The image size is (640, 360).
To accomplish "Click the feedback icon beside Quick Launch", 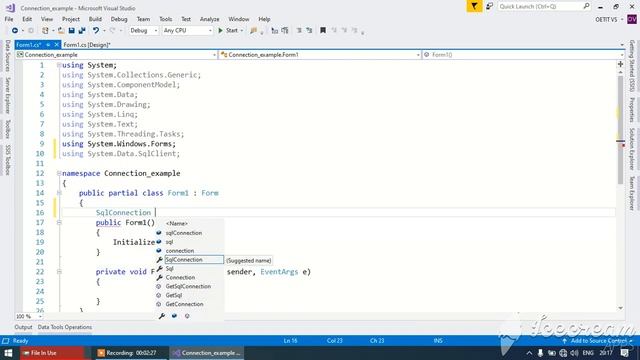I will (489, 6).
